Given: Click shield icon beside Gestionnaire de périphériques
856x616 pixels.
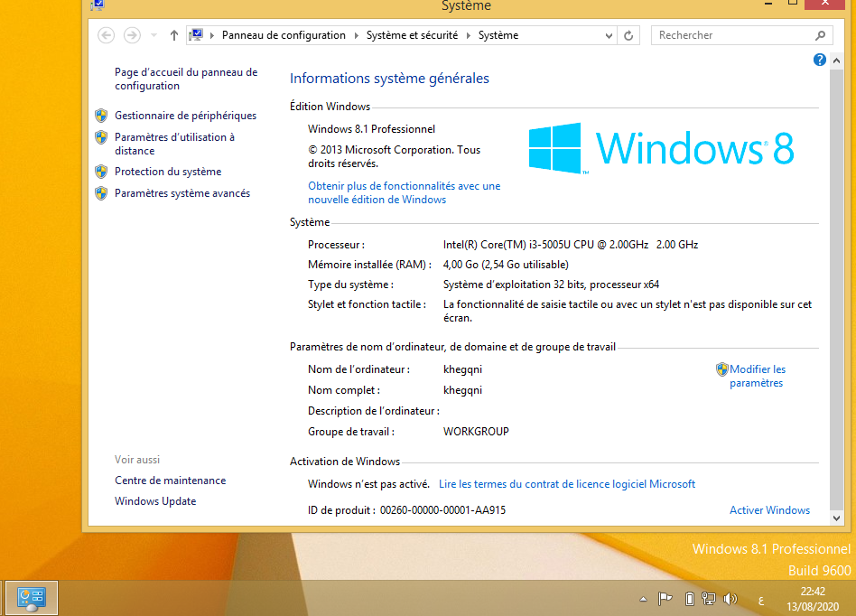Looking at the screenshot, I should 101,116.
